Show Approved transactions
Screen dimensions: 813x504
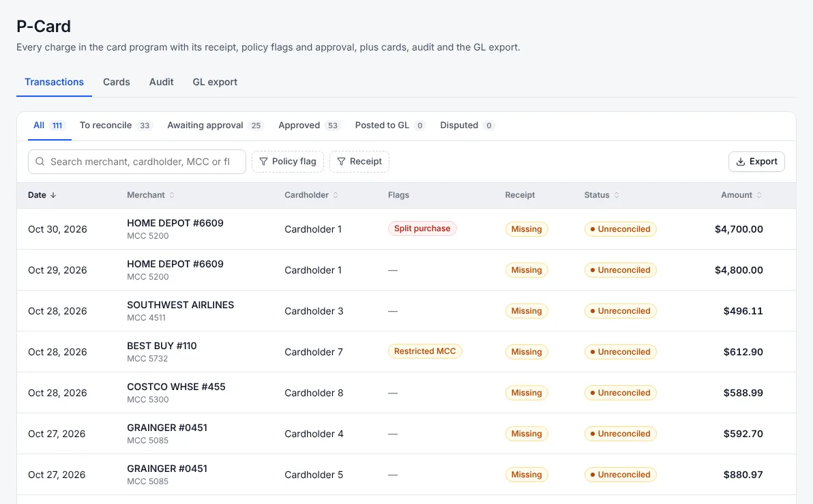click(x=310, y=125)
